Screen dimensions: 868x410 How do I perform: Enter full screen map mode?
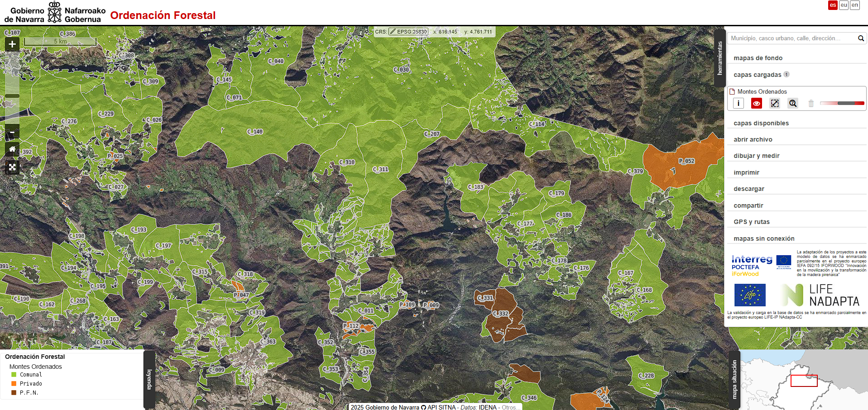(x=12, y=167)
